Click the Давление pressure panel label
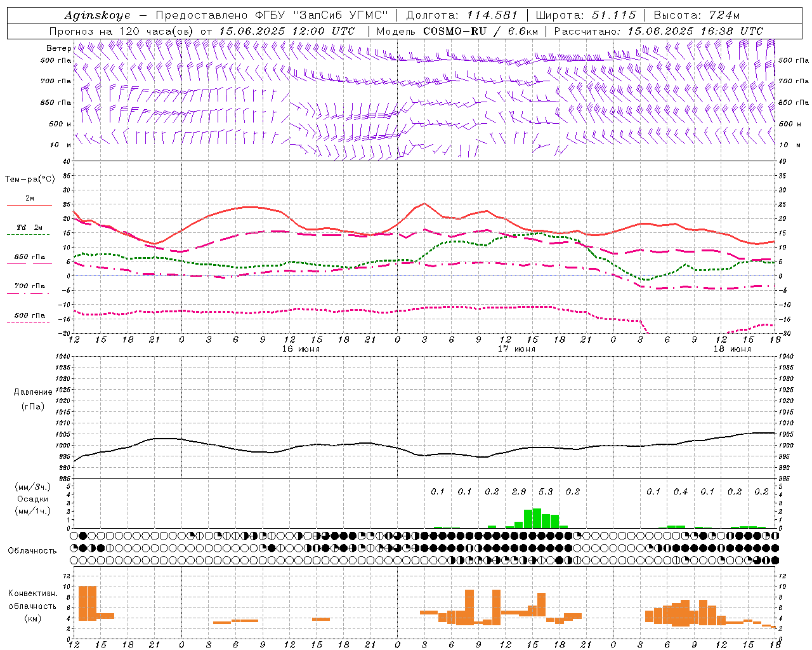The width and height of the screenshot is (812, 650). tap(32, 392)
